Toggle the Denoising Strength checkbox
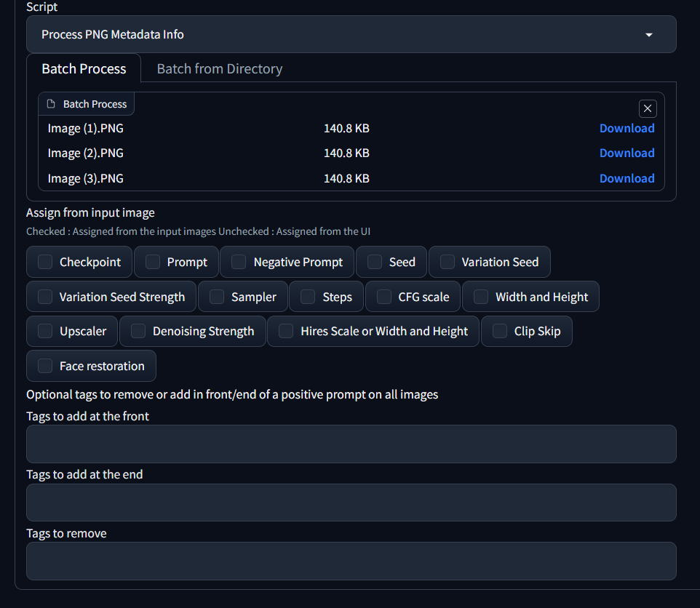Viewport: 700px width, 608px height. point(138,331)
